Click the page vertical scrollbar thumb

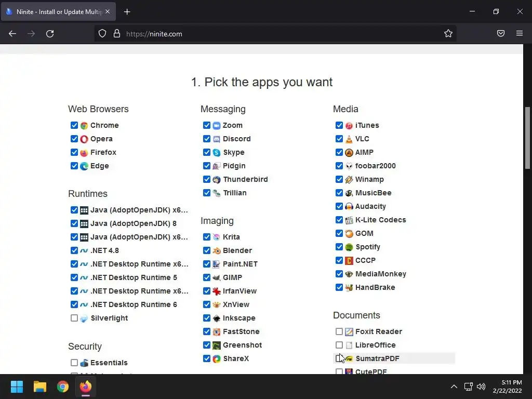tap(528, 137)
